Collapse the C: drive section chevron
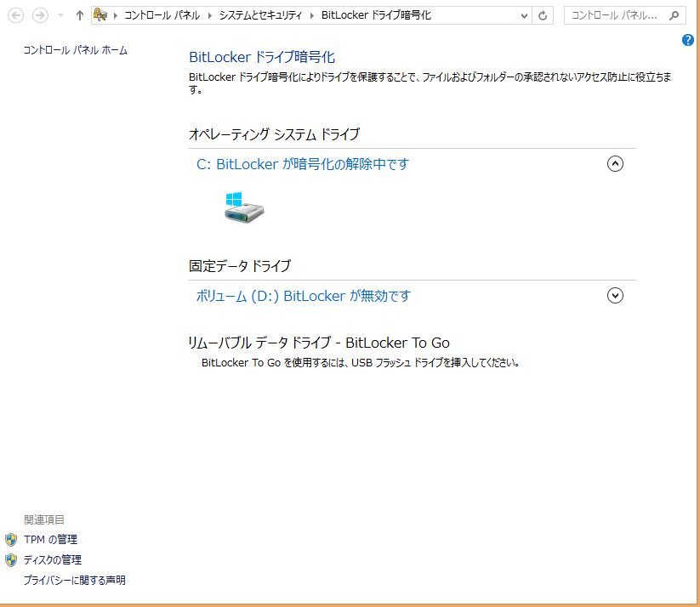 (x=615, y=164)
